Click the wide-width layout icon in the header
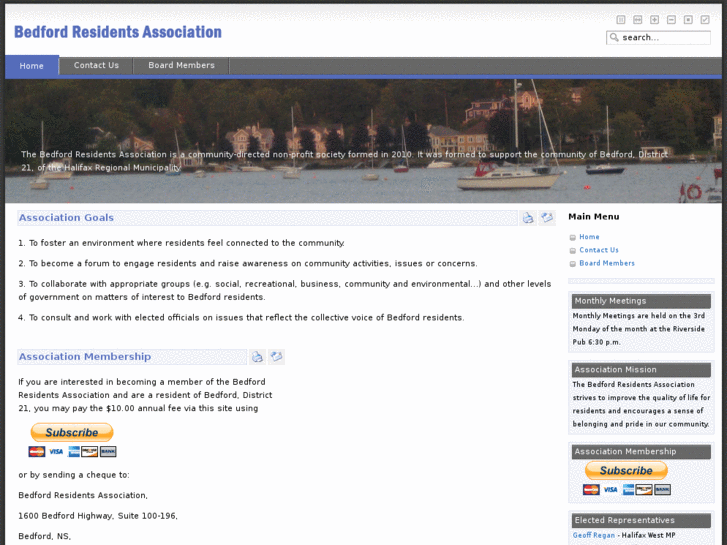727x545 pixels. click(638, 19)
